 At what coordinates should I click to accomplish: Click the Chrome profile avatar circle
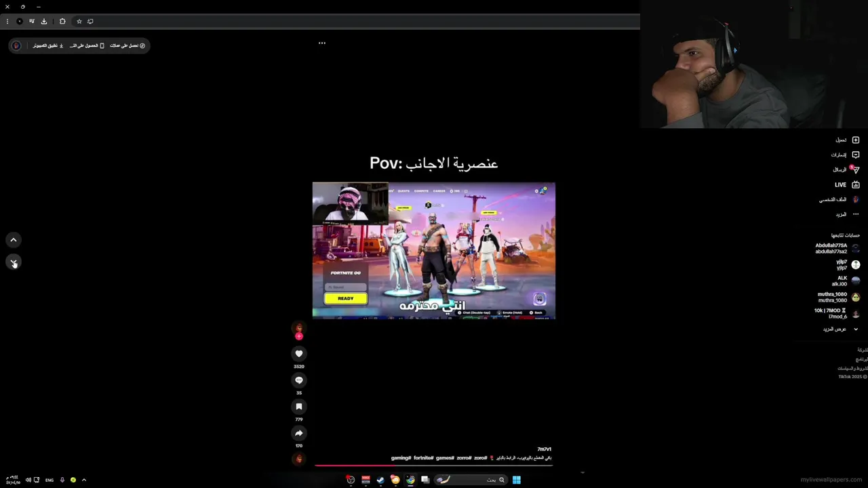tap(20, 21)
